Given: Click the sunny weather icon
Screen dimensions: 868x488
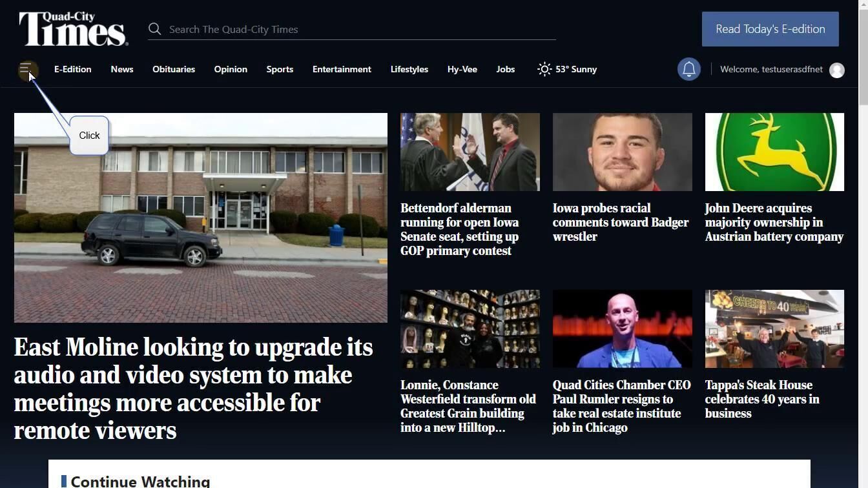Looking at the screenshot, I should click(544, 69).
